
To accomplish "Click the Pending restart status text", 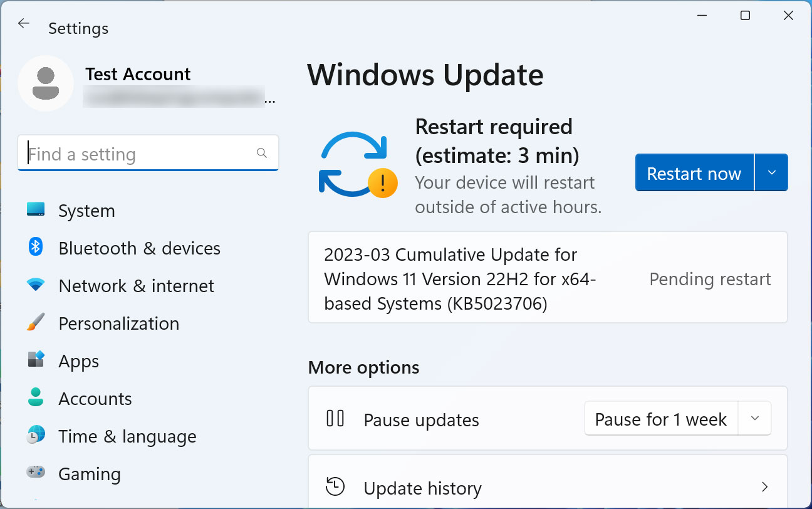I will pyautogui.click(x=710, y=279).
